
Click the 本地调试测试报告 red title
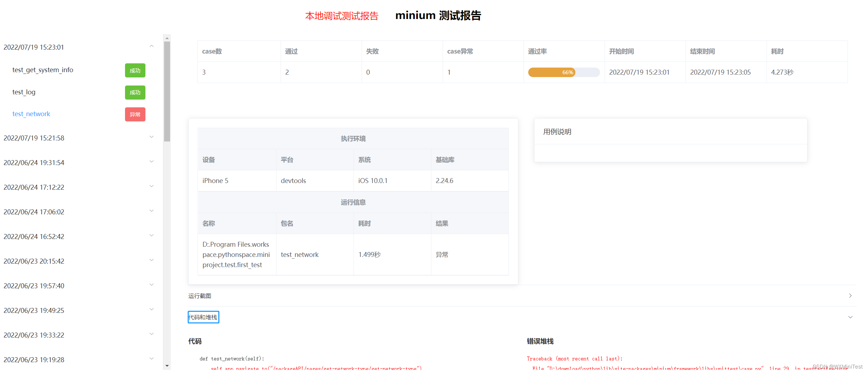click(342, 16)
